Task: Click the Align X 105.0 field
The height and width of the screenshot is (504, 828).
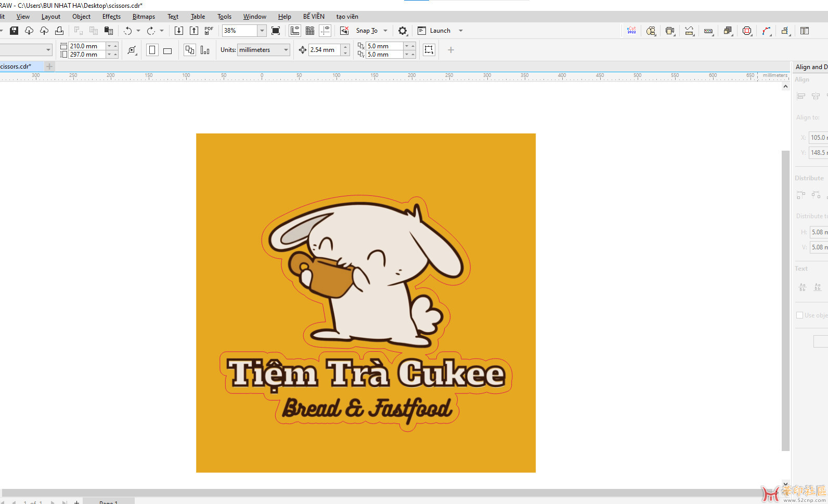Action: tap(818, 138)
